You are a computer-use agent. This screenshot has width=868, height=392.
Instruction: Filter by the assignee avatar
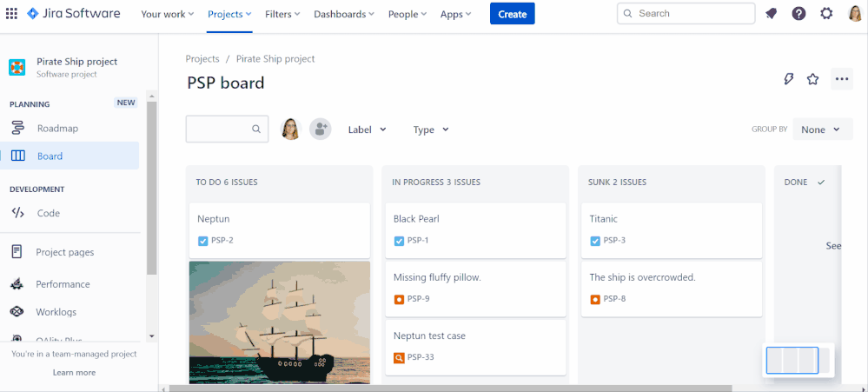290,129
